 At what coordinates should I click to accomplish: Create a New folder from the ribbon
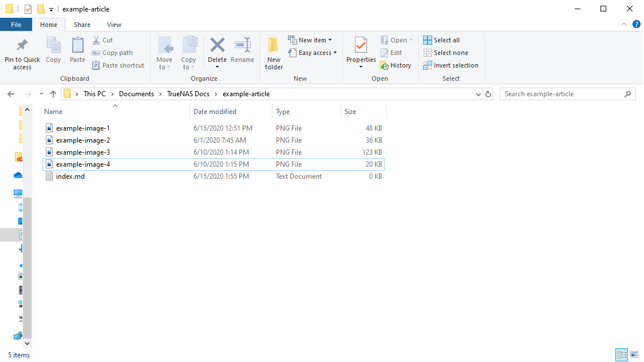274,53
